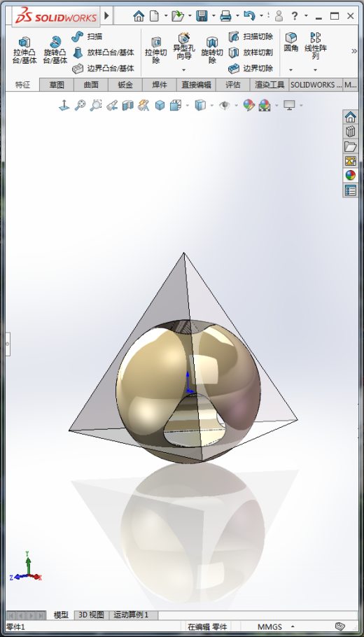Click the Revolved Cut (旋转切除) tool
Viewport: 364px width, 637px height.
point(212,51)
